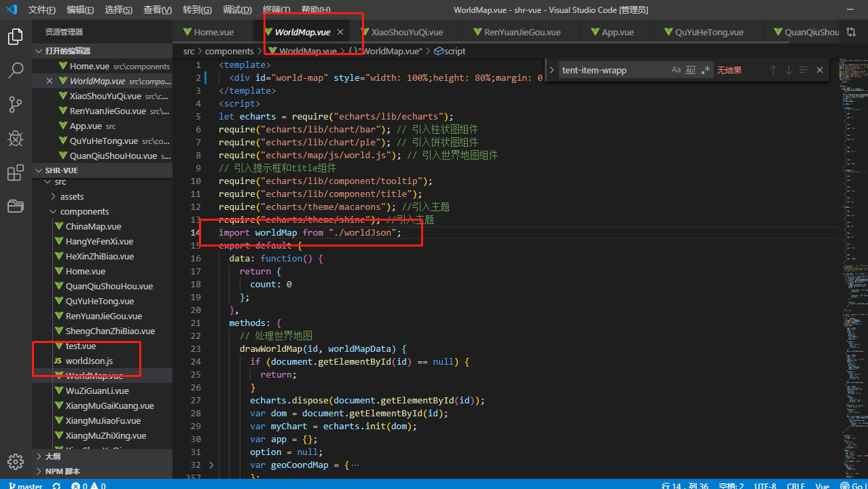This screenshot has width=868, height=489.
Task: Close WorldMap.vue in open editors list
Action: pyautogui.click(x=49, y=81)
